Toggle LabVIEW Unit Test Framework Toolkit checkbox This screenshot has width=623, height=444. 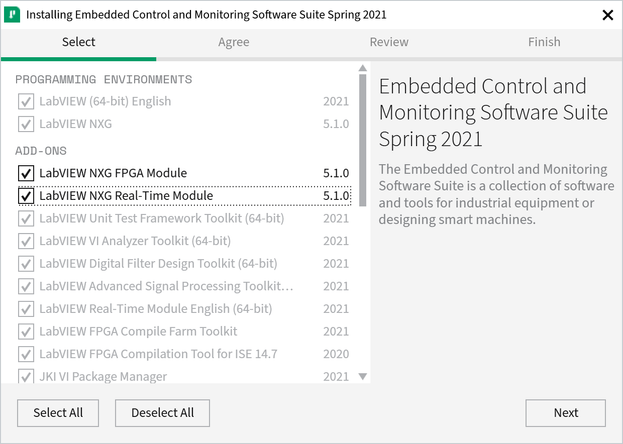26,218
